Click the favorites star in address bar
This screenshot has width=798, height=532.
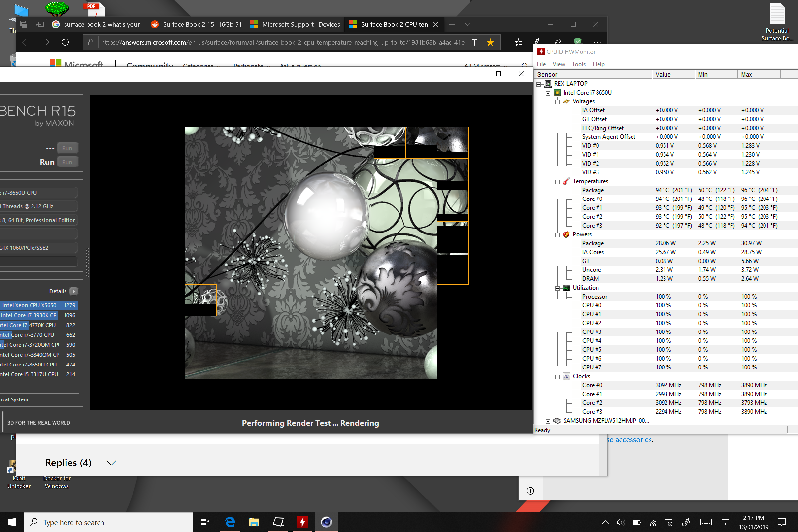[x=490, y=42]
